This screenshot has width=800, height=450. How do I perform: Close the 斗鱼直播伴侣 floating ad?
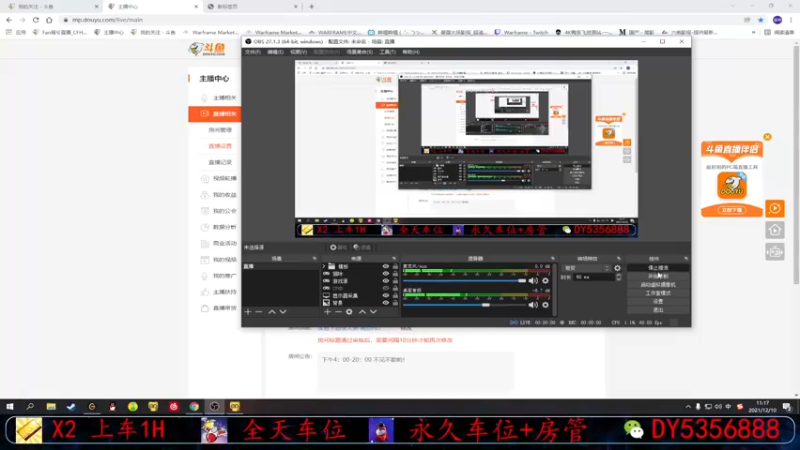[x=767, y=137]
